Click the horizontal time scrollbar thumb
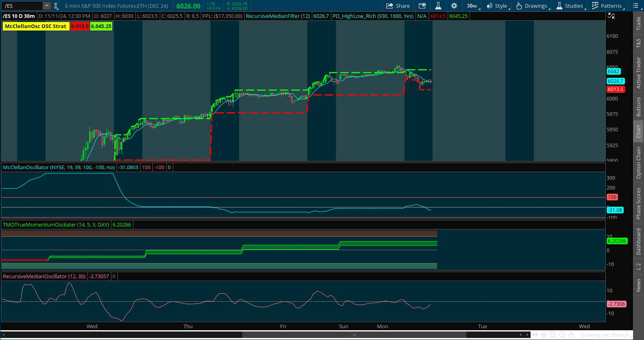Image resolution: width=644 pixels, height=340 pixels. 354,335
